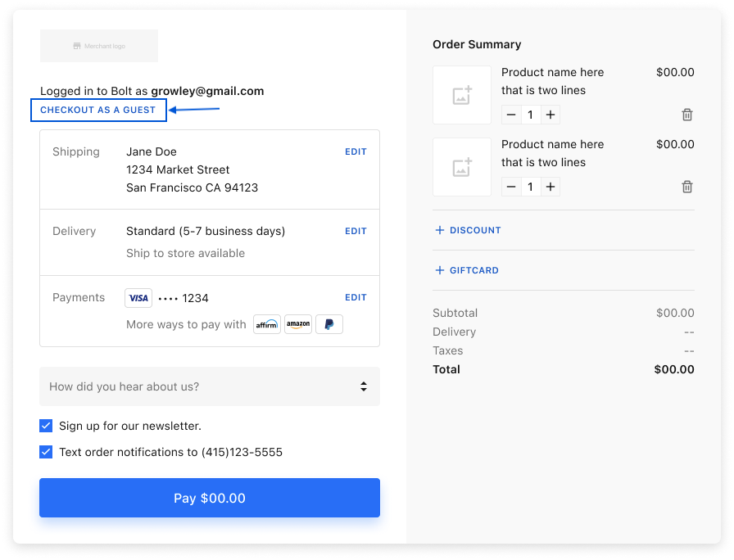Viewport: 734px width, 560px height.
Task: Open the first product image thumbnail
Action: click(462, 95)
